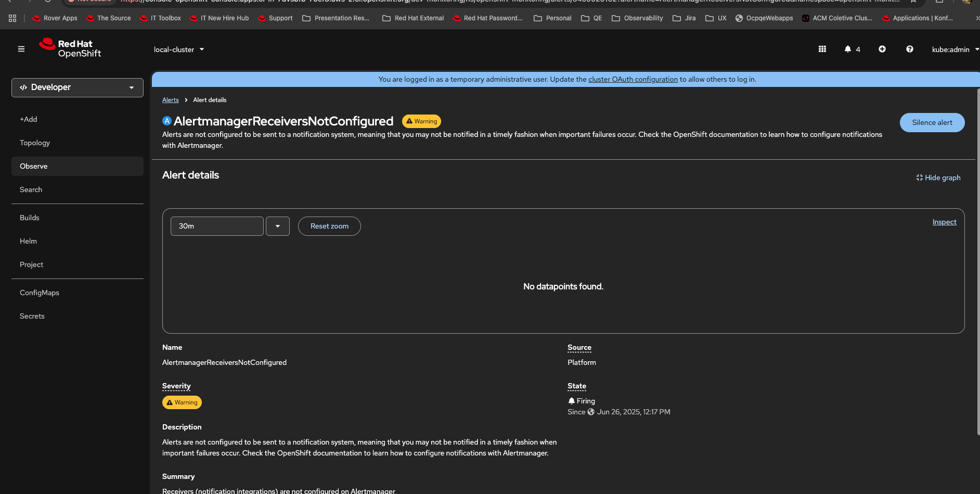This screenshot has width=980, height=494.
Task: Expand the graph timespan dropdown arrow
Action: (278, 226)
